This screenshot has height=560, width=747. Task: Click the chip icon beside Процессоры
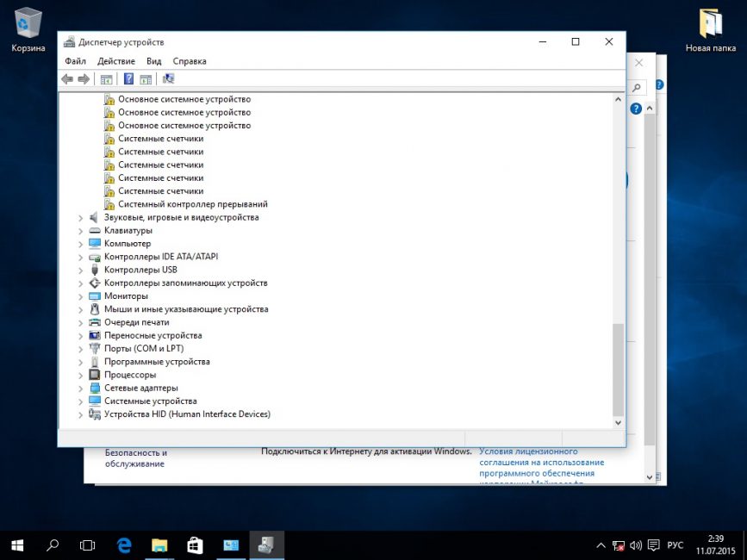pyautogui.click(x=94, y=375)
